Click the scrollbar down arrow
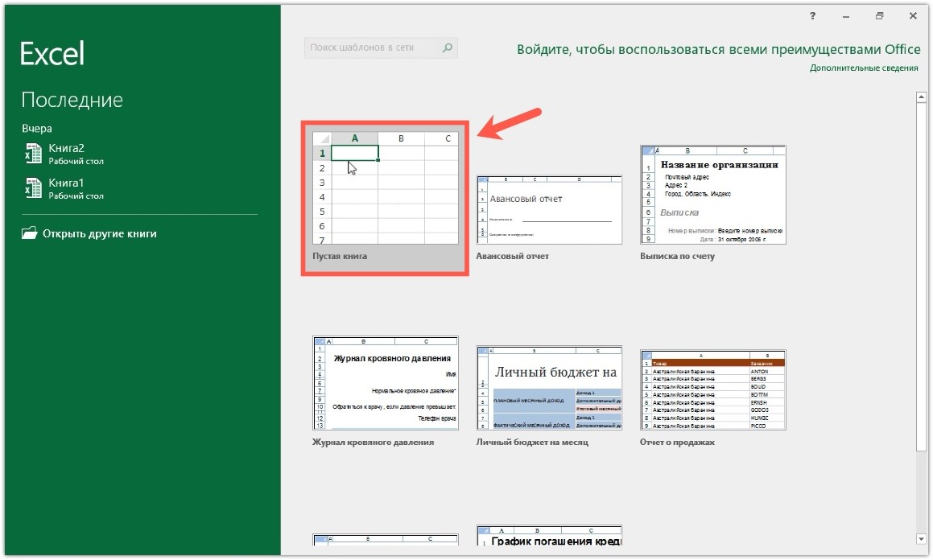933x560 pixels. [921, 539]
